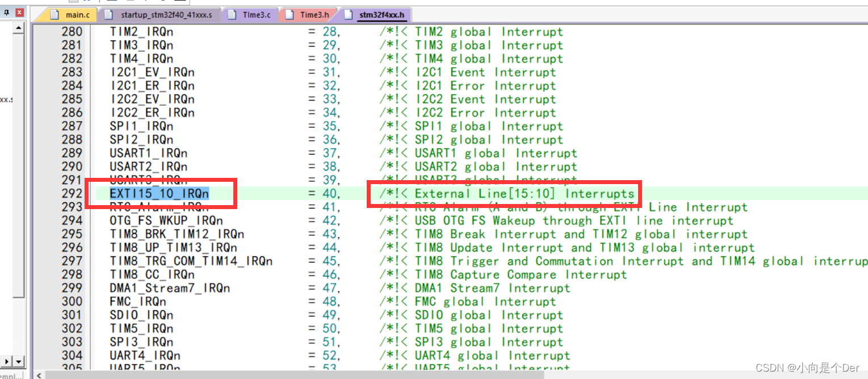Click the External Line[15:10] Interrupts comment
Viewport: 868px width, 379px height.
tap(507, 194)
